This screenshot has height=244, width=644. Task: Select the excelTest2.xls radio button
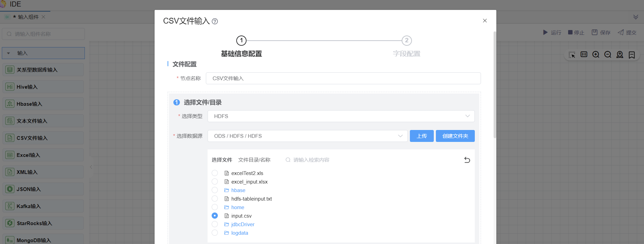pos(215,173)
